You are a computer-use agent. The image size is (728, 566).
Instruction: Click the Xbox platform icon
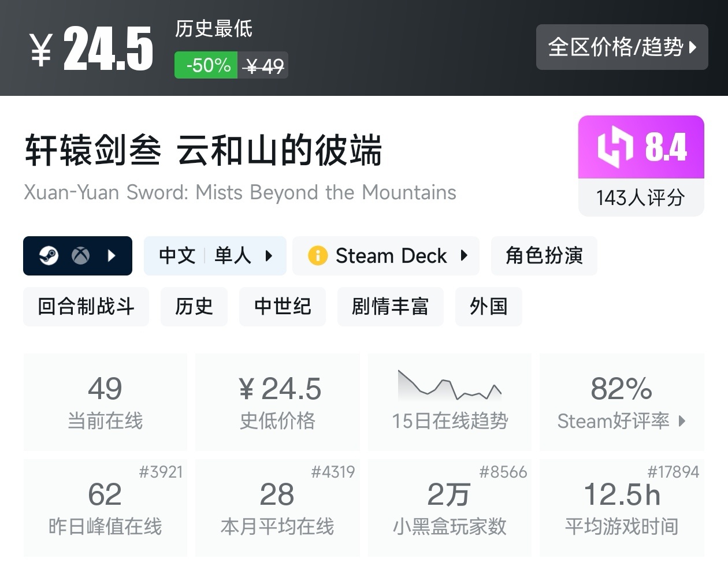pyautogui.click(x=80, y=255)
